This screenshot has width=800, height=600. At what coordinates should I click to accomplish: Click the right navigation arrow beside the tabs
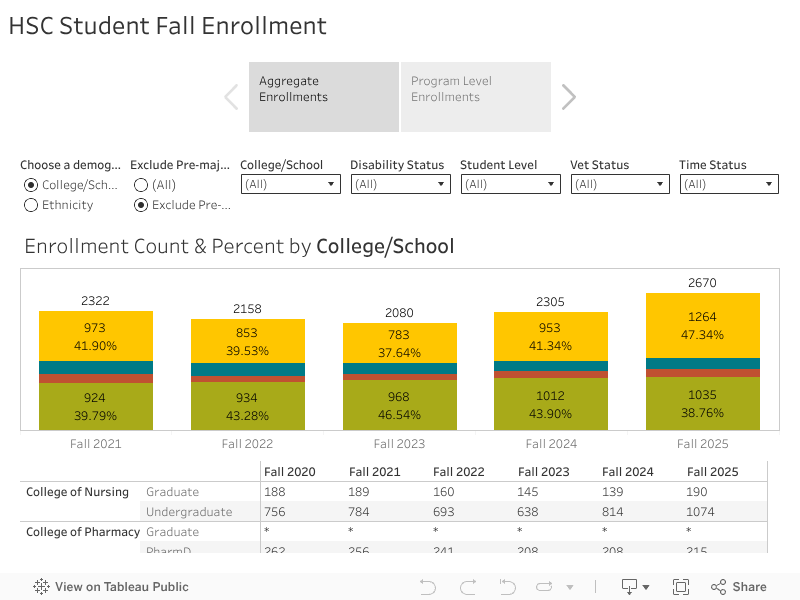568,96
